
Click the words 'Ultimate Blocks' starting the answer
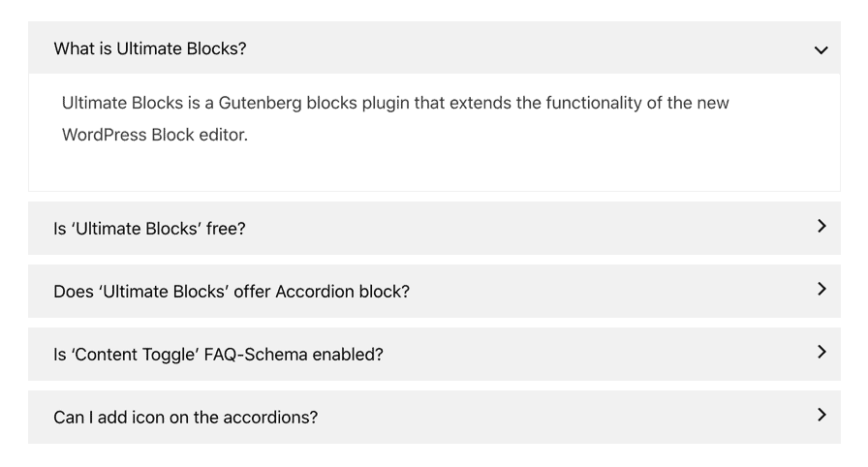(x=122, y=103)
